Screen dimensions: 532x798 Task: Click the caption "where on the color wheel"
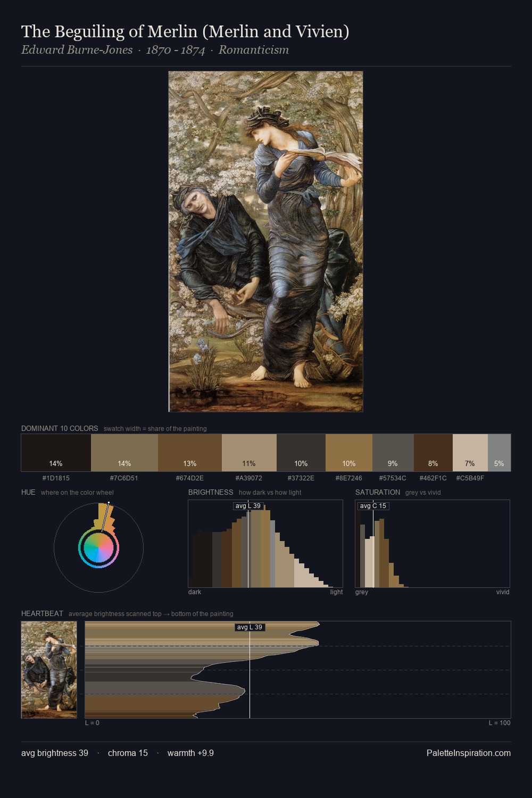tap(77, 493)
